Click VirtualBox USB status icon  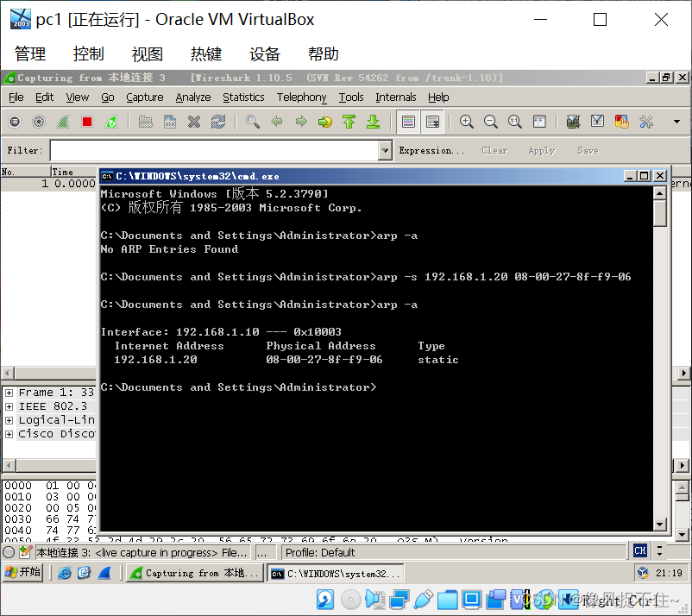click(x=424, y=600)
